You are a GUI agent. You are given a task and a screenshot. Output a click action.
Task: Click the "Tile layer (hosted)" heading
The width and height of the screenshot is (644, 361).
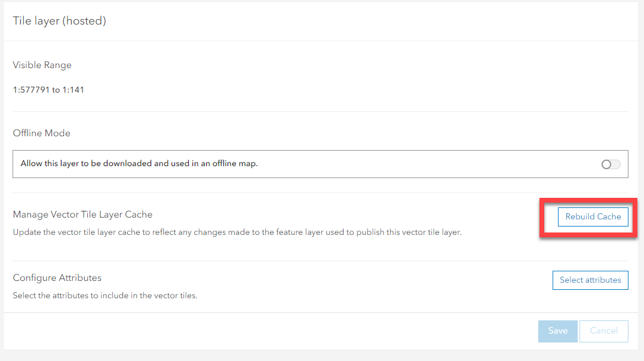click(x=59, y=21)
